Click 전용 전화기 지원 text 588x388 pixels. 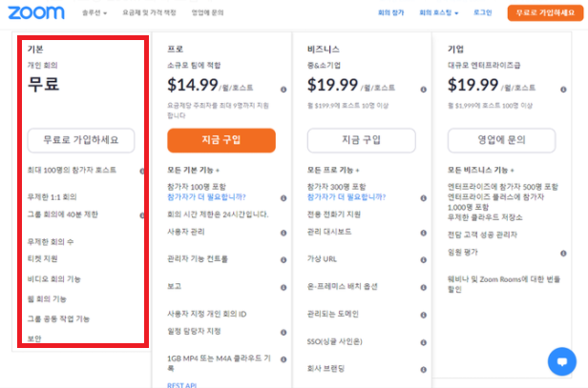click(x=334, y=214)
